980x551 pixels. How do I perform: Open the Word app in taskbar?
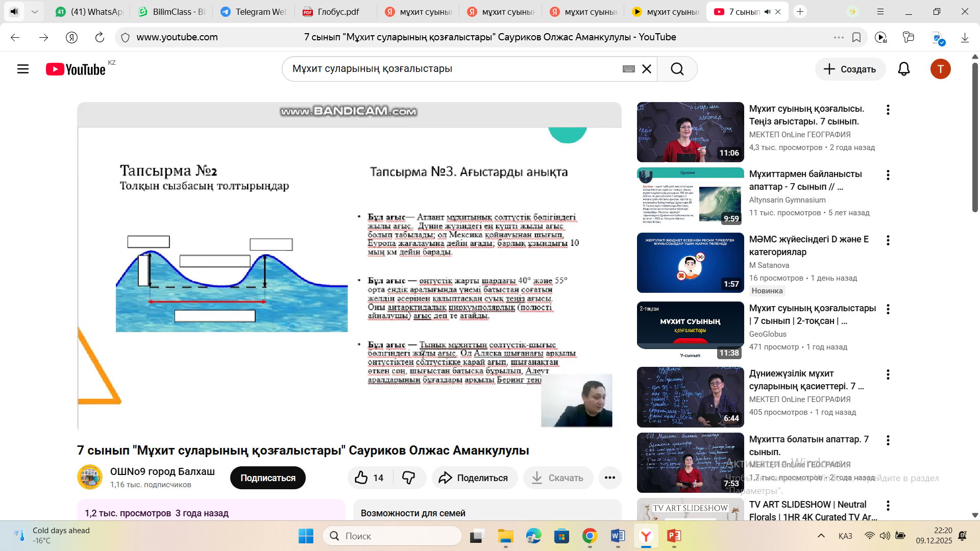(x=618, y=536)
